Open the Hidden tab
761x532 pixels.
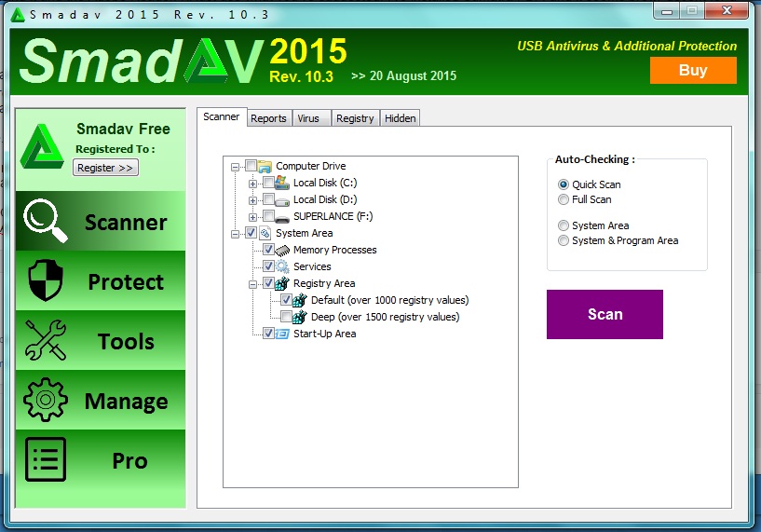pyautogui.click(x=400, y=118)
